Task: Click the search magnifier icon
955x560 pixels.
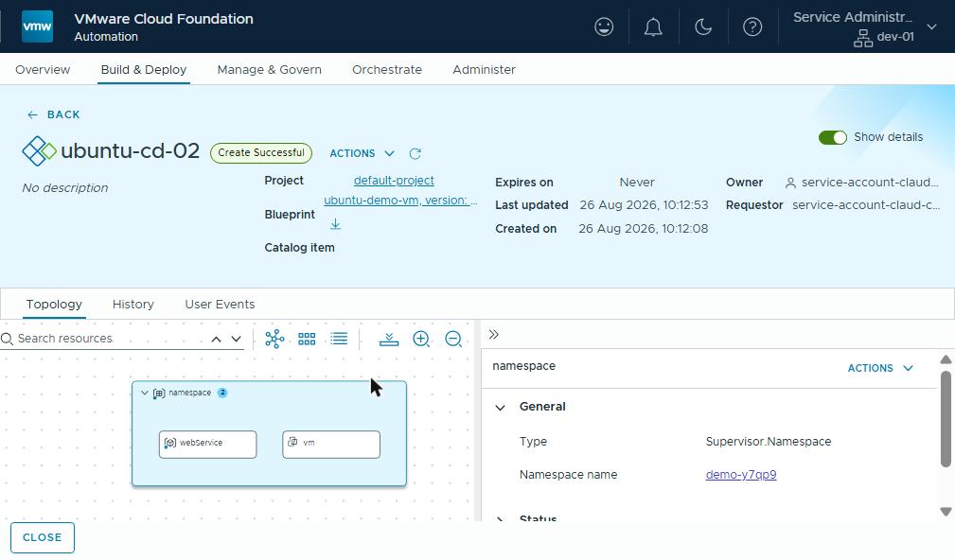Action: [x=8, y=339]
